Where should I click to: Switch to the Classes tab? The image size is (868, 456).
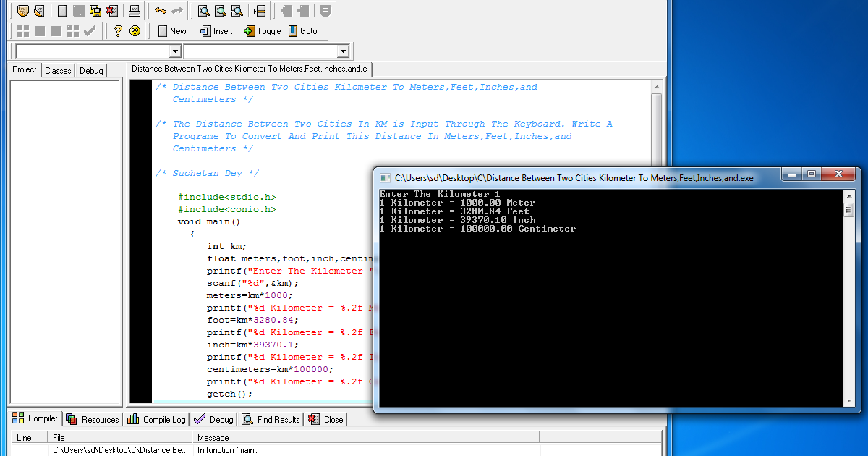(x=58, y=70)
